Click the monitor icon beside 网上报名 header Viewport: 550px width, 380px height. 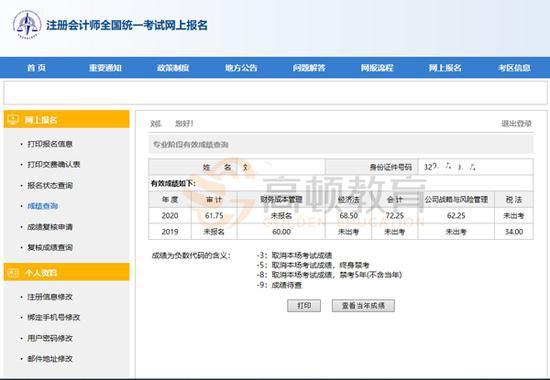[x=13, y=120]
